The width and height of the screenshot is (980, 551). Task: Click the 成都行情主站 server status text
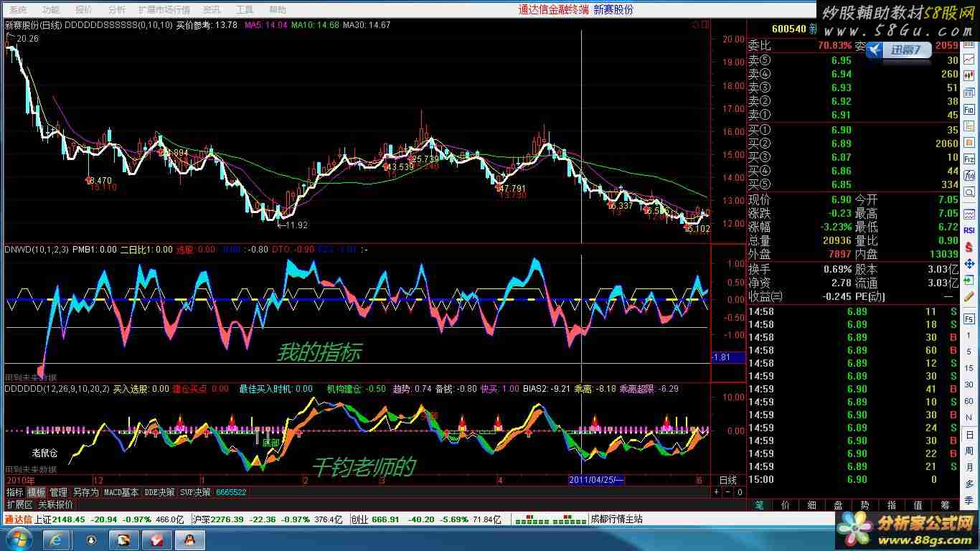point(617,519)
